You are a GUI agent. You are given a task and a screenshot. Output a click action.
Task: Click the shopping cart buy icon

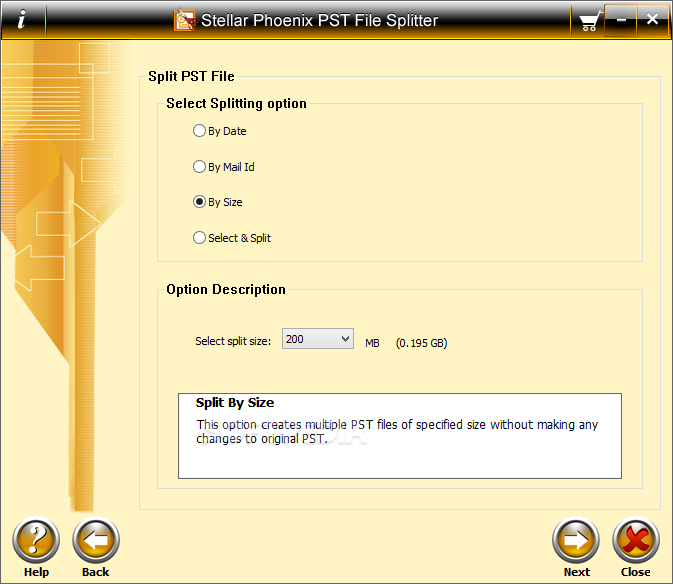[589, 21]
